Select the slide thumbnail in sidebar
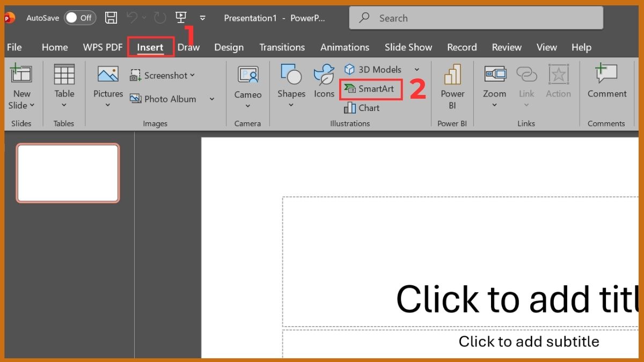Image resolution: width=644 pixels, height=362 pixels. 68,173
